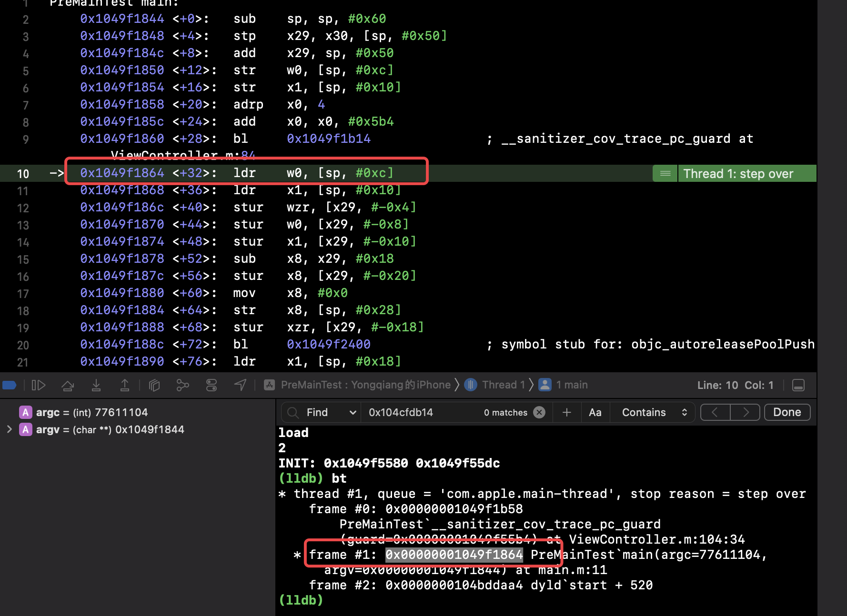
Task: Clear the search field text
Action: [x=539, y=412]
